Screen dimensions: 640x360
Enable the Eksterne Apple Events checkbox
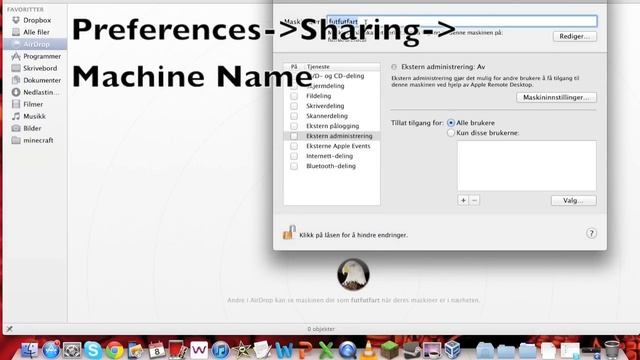(x=294, y=146)
